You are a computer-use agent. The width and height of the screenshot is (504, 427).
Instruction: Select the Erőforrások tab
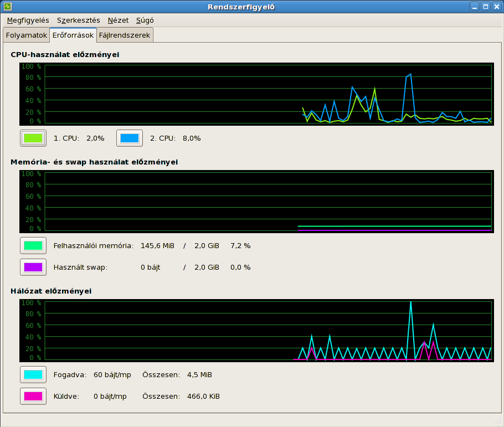click(x=73, y=35)
